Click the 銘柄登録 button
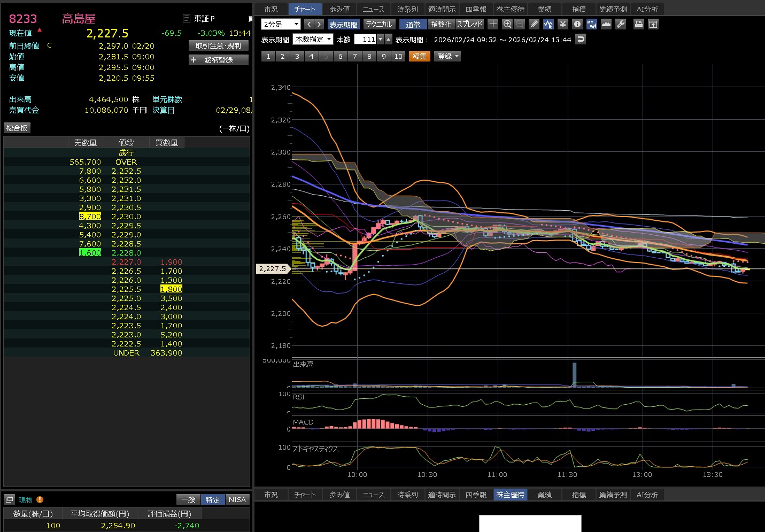 (x=219, y=60)
